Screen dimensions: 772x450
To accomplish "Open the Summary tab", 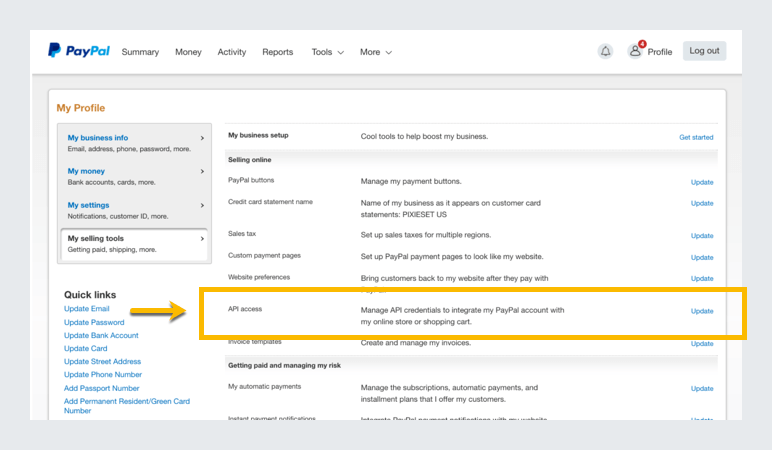I will click(x=140, y=52).
